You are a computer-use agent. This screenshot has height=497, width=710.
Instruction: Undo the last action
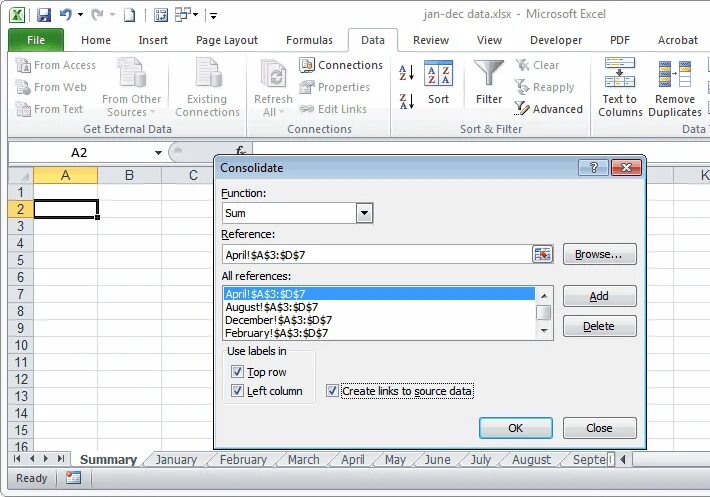66,15
